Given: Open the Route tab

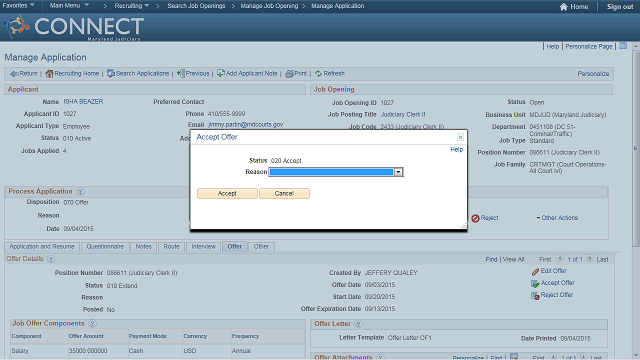Looking at the screenshot, I should coord(171,247).
